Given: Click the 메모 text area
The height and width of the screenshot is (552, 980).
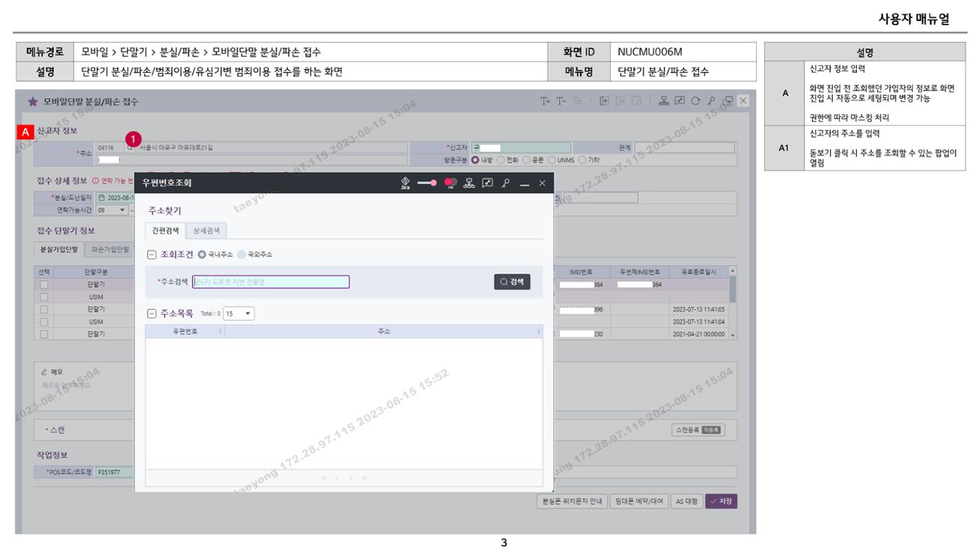Looking at the screenshot, I should click(84, 385).
